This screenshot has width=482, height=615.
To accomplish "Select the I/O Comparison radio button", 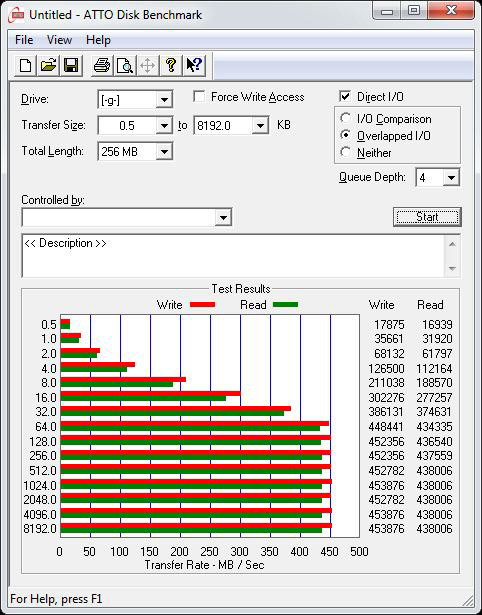I will point(346,118).
